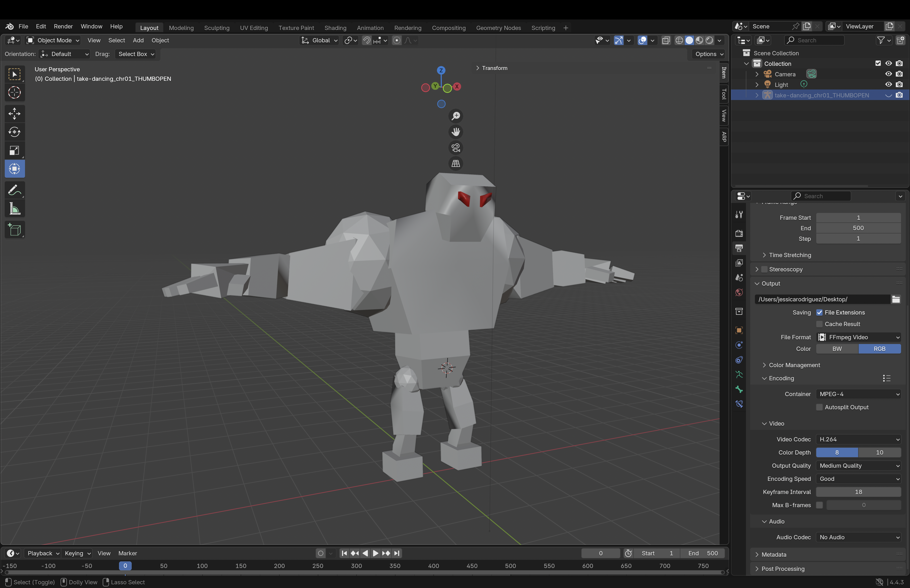Viewport: 910px width, 588px height.
Task: Open the Output properties tab icon
Action: (x=739, y=248)
